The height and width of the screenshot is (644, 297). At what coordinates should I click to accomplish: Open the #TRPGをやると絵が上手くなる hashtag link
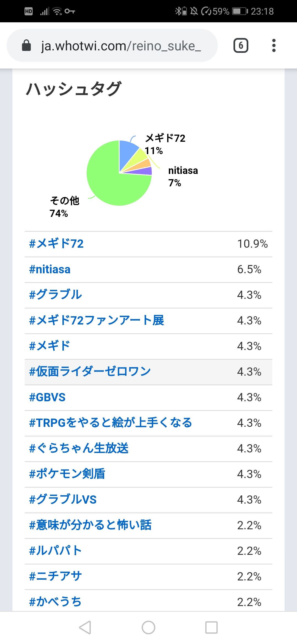(x=111, y=423)
